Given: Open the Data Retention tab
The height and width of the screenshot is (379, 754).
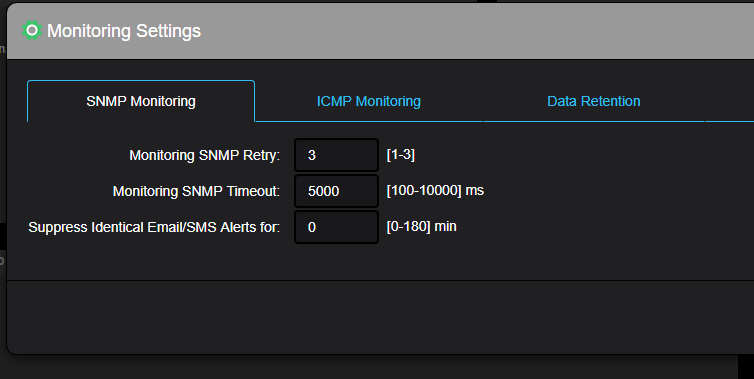Looking at the screenshot, I should pos(593,101).
